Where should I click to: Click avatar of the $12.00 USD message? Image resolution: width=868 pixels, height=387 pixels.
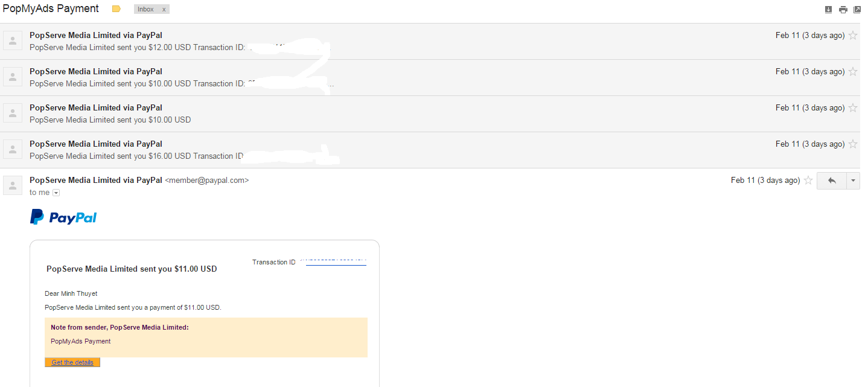coord(13,40)
